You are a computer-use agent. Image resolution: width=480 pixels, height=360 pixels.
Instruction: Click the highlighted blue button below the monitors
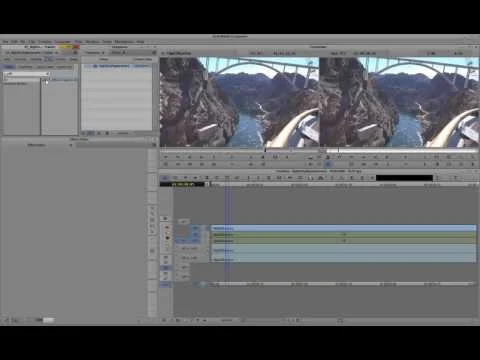click(x=328, y=164)
